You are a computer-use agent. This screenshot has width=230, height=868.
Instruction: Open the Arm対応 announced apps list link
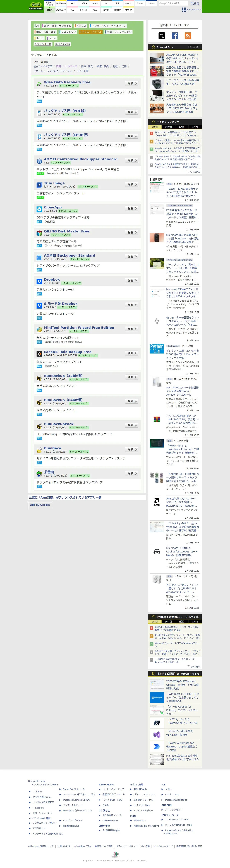pyautogui.click(x=65, y=497)
